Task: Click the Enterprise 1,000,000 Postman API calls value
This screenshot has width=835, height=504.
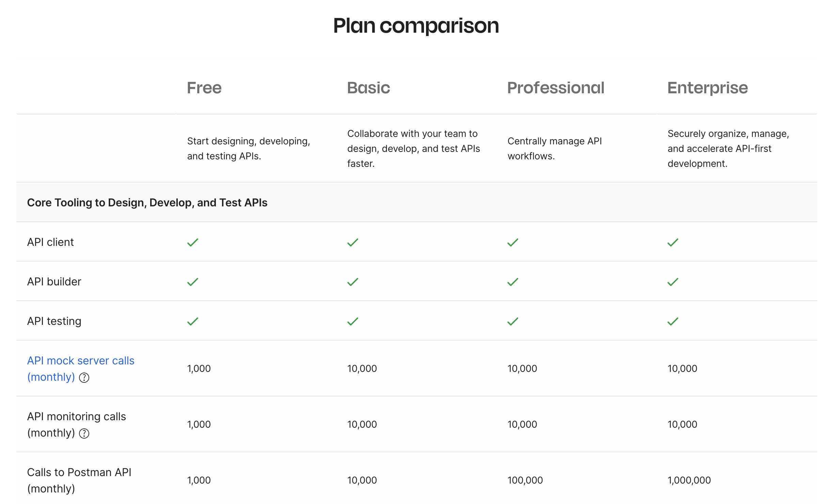Action: click(689, 480)
